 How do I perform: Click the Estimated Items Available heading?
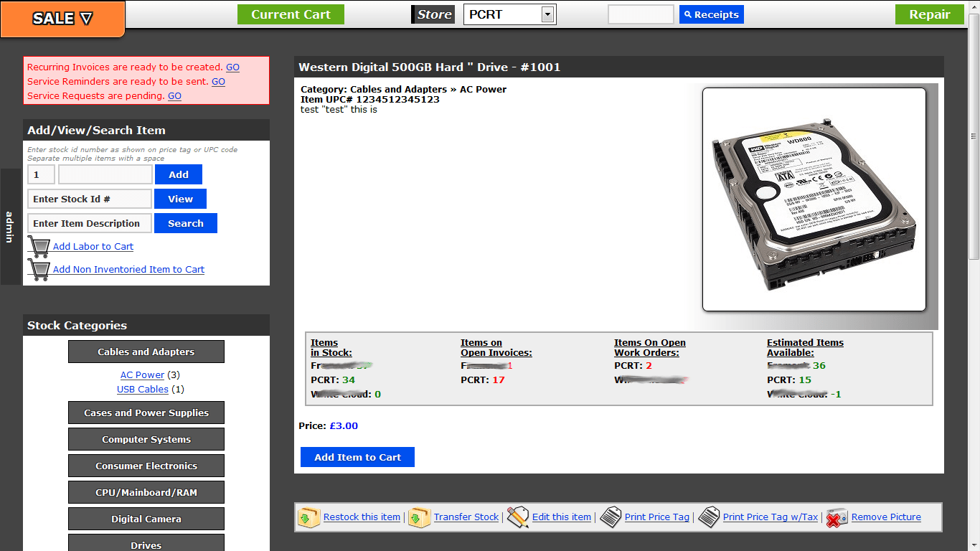[x=805, y=348]
